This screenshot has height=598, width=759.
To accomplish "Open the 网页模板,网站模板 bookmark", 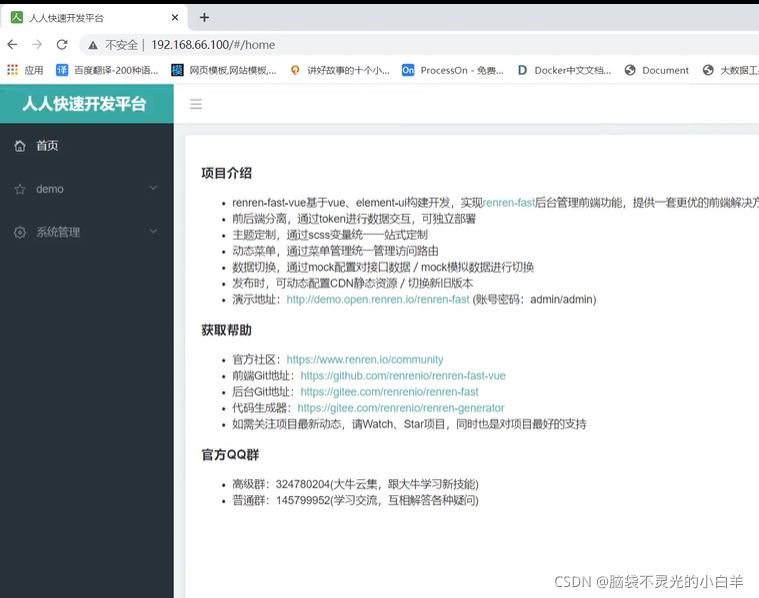I will click(224, 70).
